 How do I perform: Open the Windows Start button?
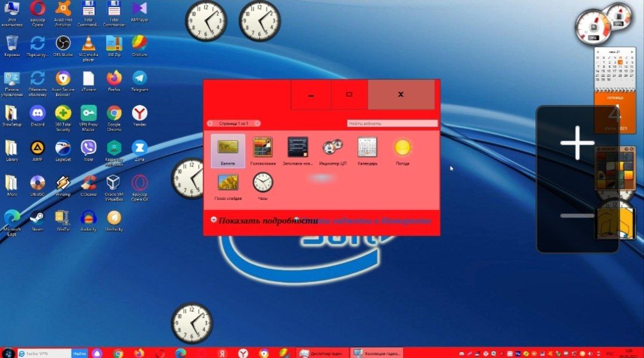[8, 353]
